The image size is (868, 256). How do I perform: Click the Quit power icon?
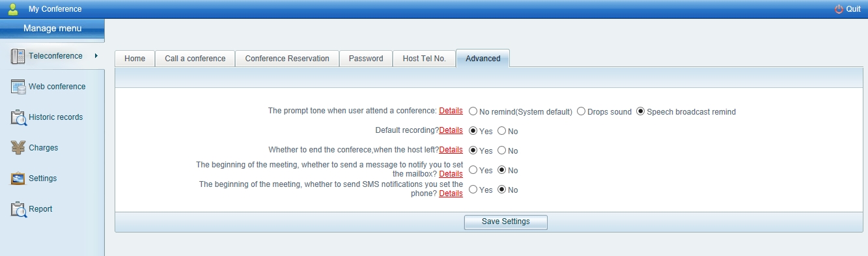pyautogui.click(x=839, y=9)
